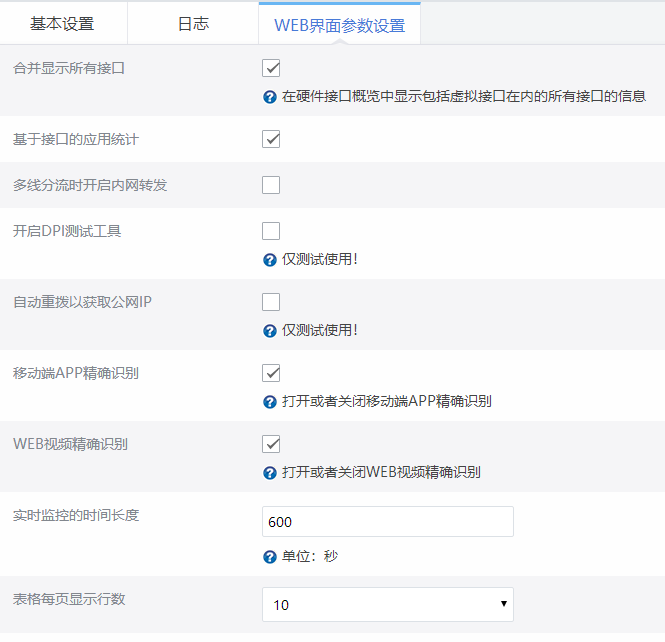Click help icon under 移动端APP精确识别
Image resolution: width=665 pixels, height=642 pixels.
coord(269,402)
